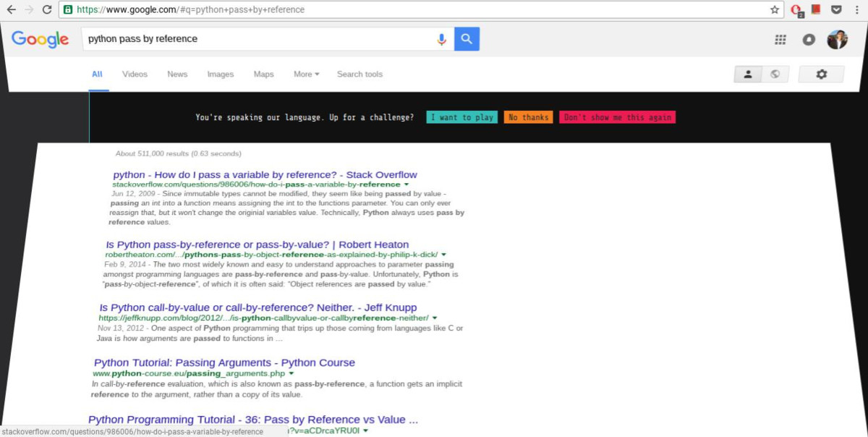The width and height of the screenshot is (868, 437).
Task: Click the green stackoverflow.com result URL
Action: tap(256, 184)
